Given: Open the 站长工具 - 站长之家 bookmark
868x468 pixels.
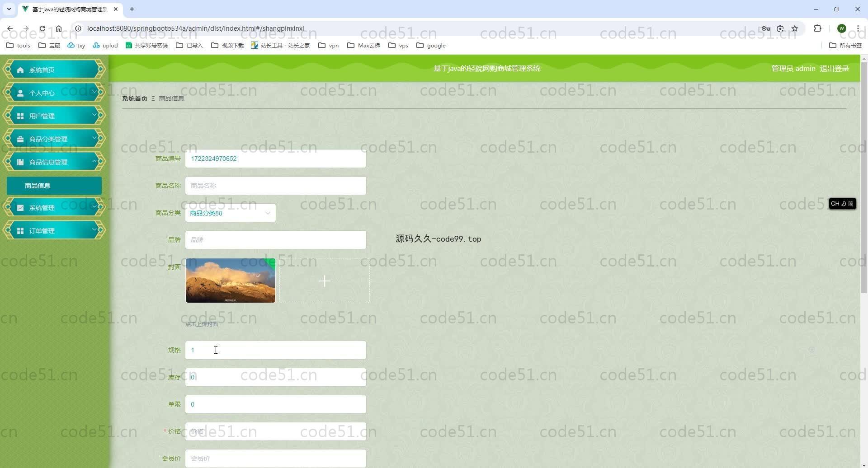Looking at the screenshot, I should tap(280, 45).
